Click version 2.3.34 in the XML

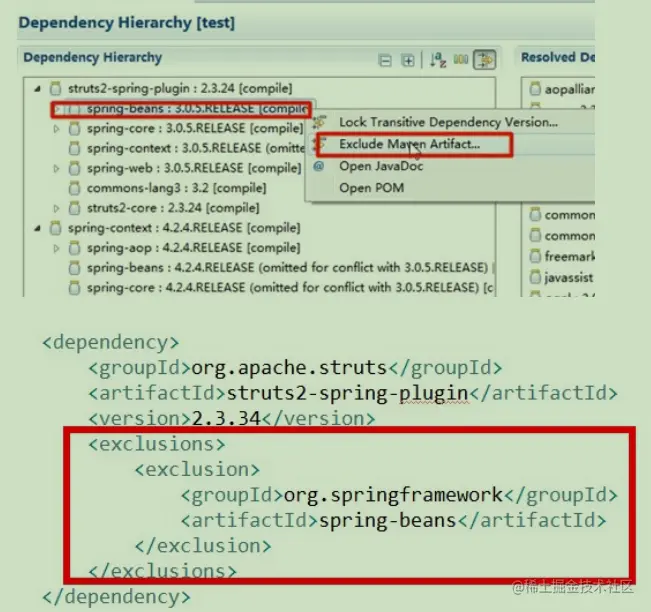point(225,419)
